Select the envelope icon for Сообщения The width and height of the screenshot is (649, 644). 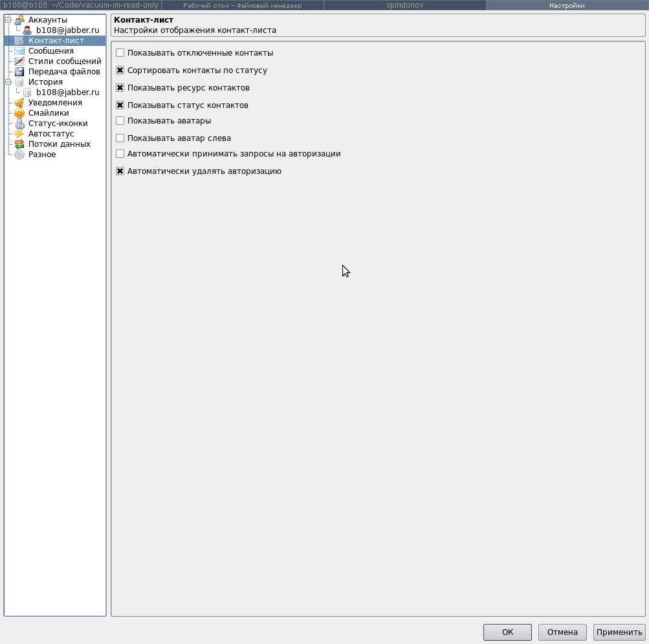click(x=19, y=51)
